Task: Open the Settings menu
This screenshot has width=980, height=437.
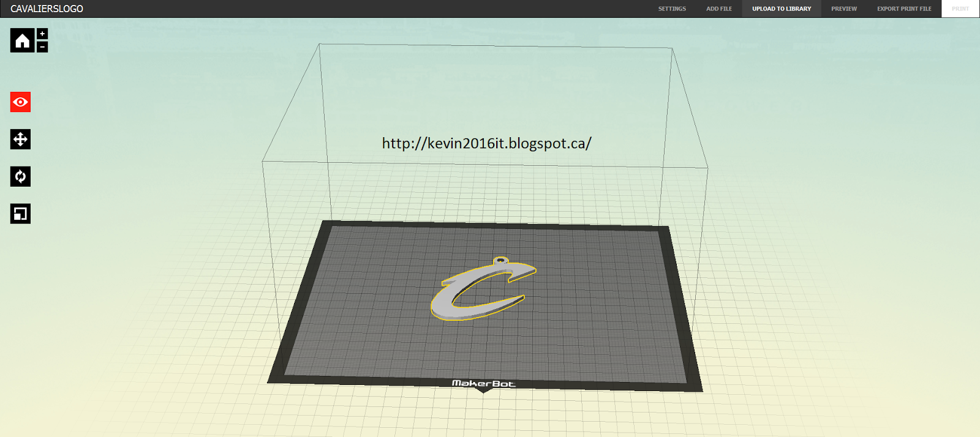Action: tap(672, 9)
